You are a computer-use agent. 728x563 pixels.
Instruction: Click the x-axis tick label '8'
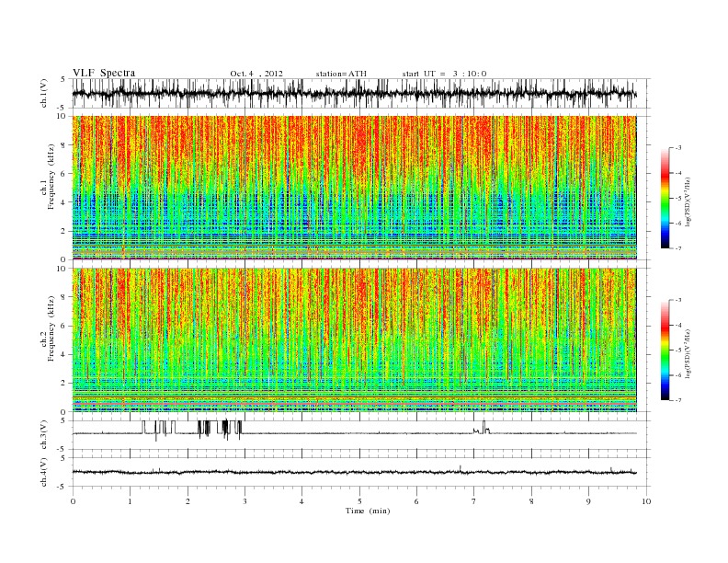[x=531, y=501]
